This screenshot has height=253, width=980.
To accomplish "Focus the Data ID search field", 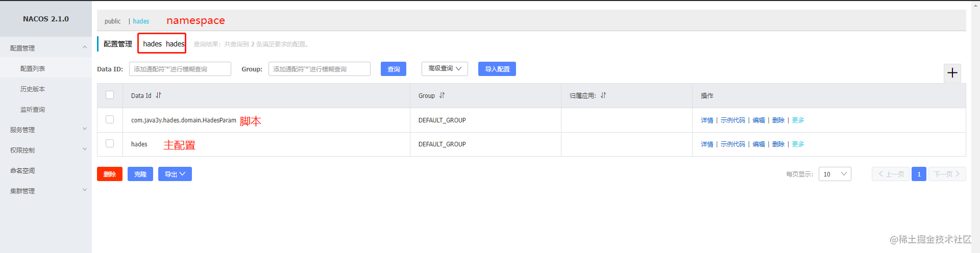I will click(x=180, y=69).
